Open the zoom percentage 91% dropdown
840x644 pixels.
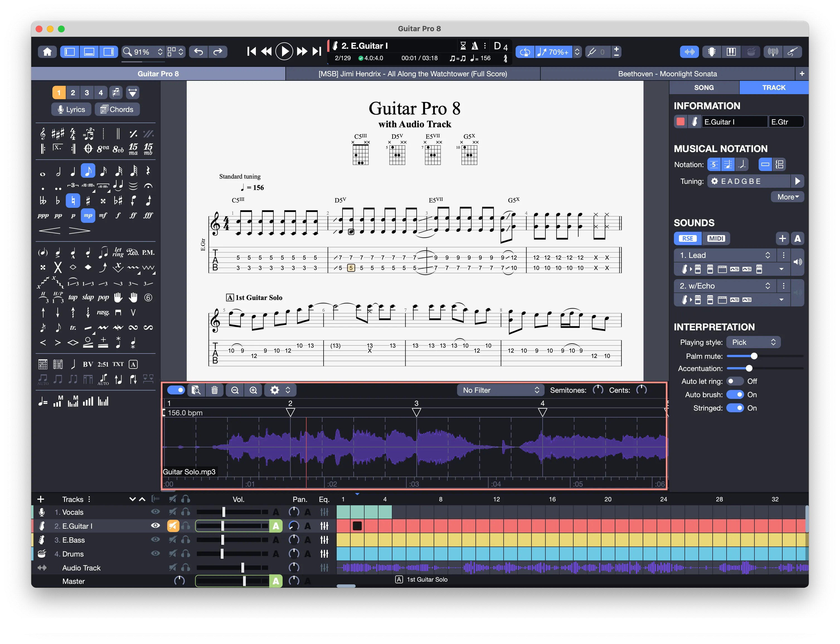tap(143, 52)
